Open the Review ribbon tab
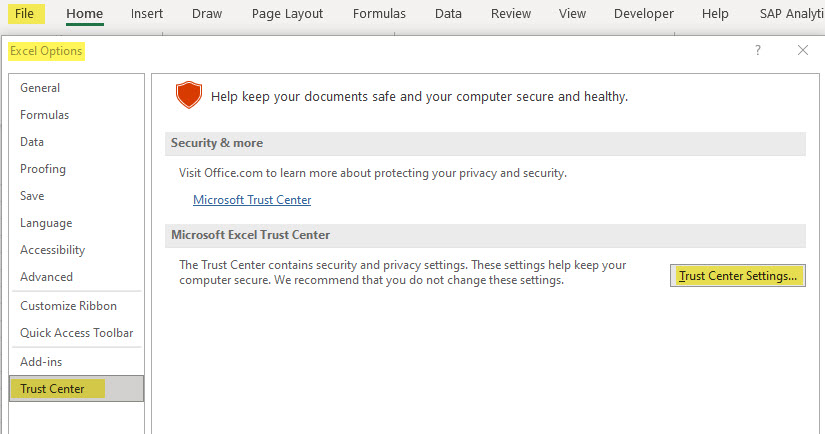The image size is (825, 434). [x=511, y=14]
